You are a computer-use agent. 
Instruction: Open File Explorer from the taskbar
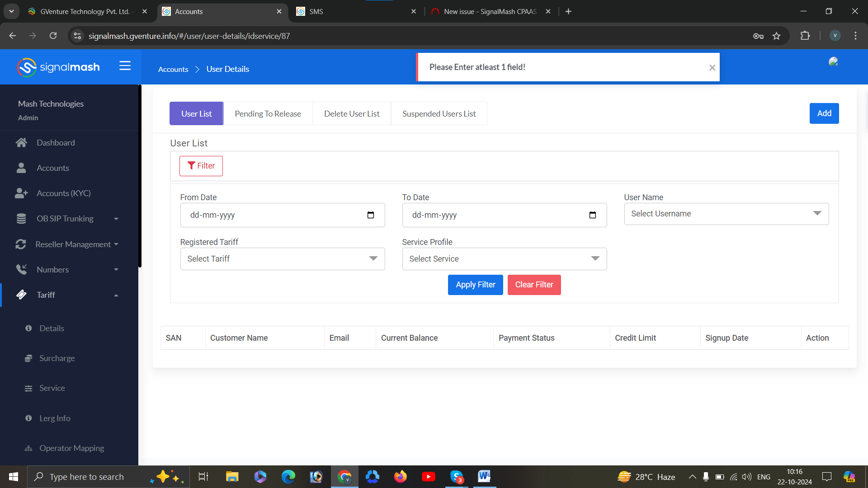(x=232, y=477)
